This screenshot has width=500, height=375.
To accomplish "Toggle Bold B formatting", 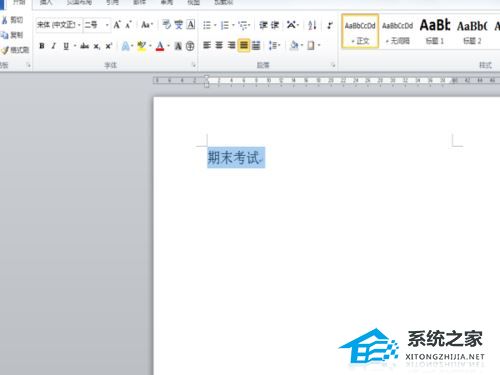I will (x=42, y=46).
